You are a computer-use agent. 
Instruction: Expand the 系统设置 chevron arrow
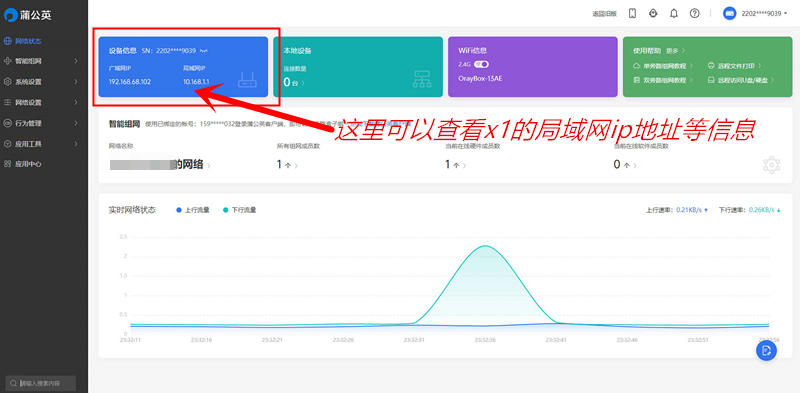(76, 82)
